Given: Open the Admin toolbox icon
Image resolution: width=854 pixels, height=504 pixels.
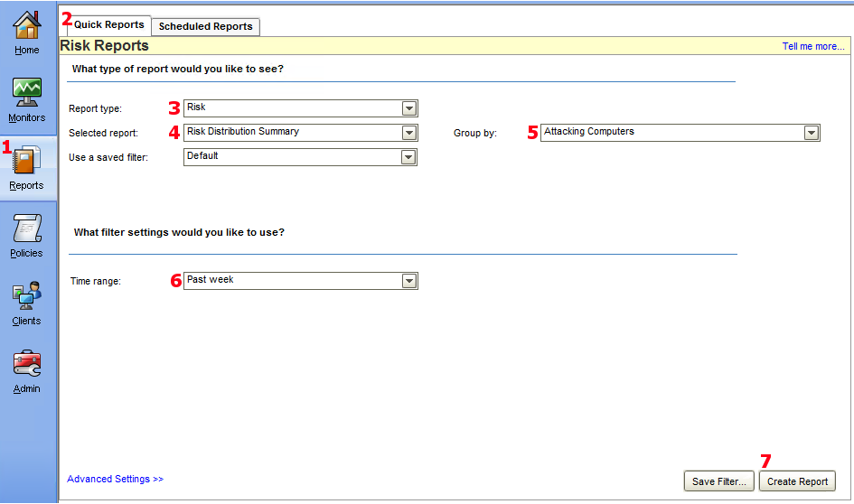Looking at the screenshot, I should coord(27,364).
